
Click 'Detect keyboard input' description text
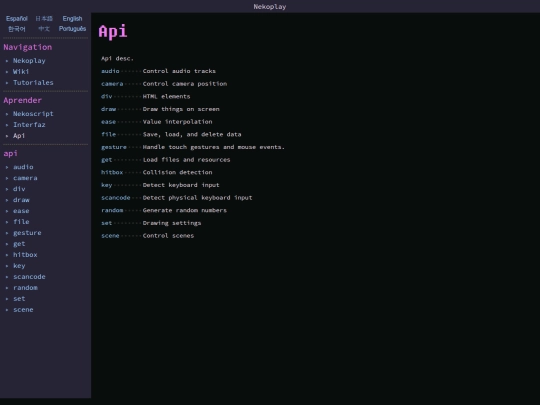point(181,185)
